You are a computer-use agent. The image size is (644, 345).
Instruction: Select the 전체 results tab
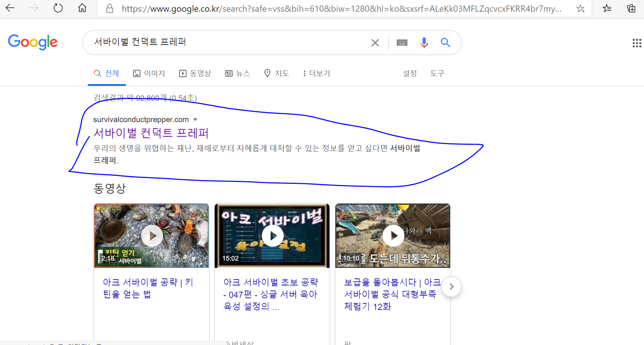[x=107, y=73]
